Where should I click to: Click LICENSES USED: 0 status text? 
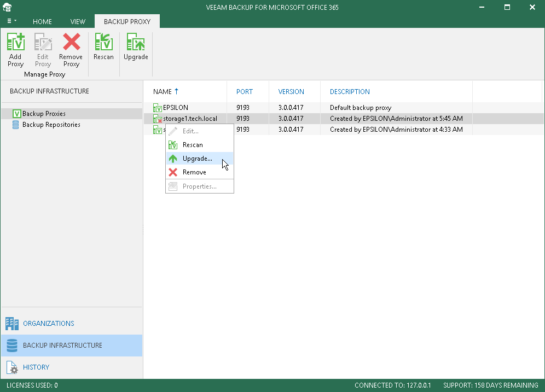coord(32,385)
